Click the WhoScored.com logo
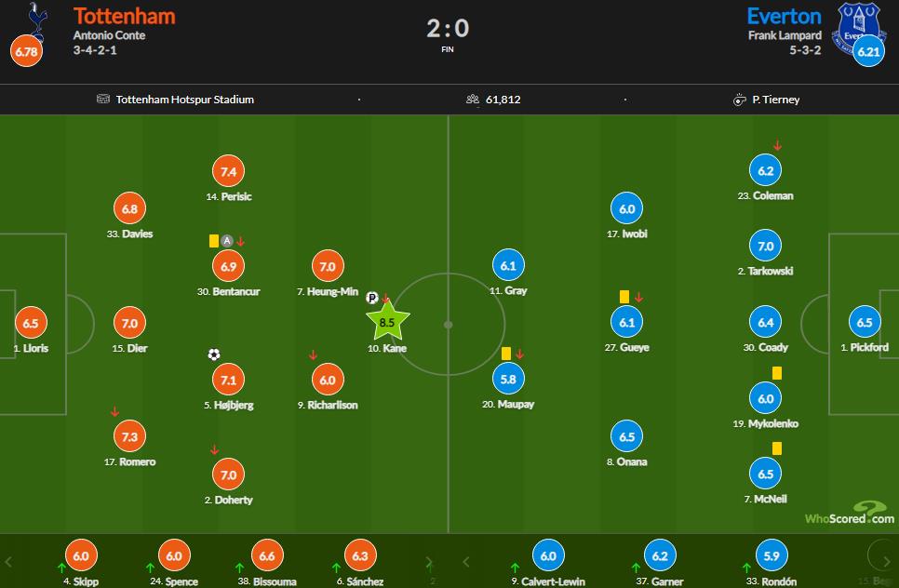899x588 pixels. point(849,514)
